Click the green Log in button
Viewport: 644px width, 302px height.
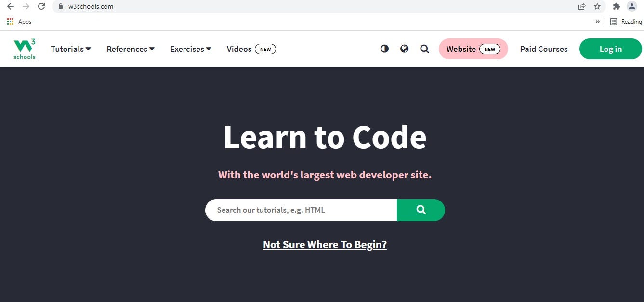click(x=610, y=49)
